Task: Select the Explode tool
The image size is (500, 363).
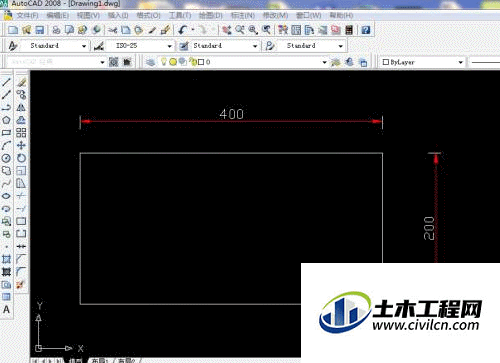Action: (x=21, y=284)
